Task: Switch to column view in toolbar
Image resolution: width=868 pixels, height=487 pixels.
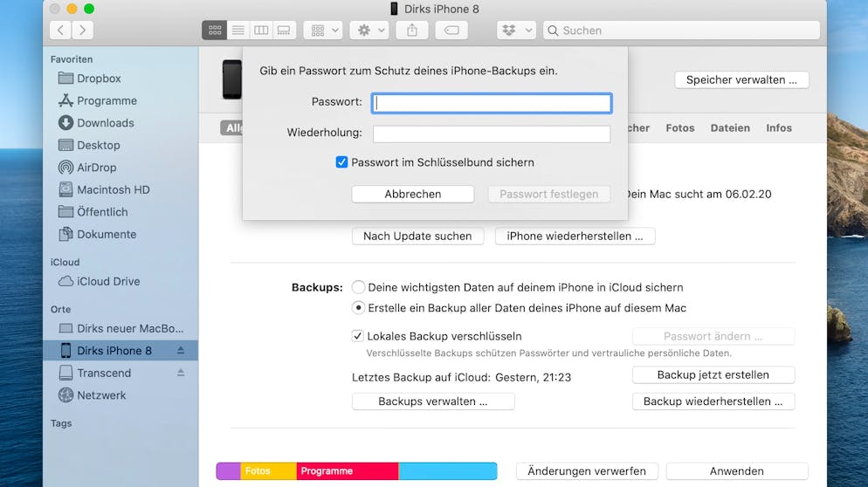Action: click(261, 30)
